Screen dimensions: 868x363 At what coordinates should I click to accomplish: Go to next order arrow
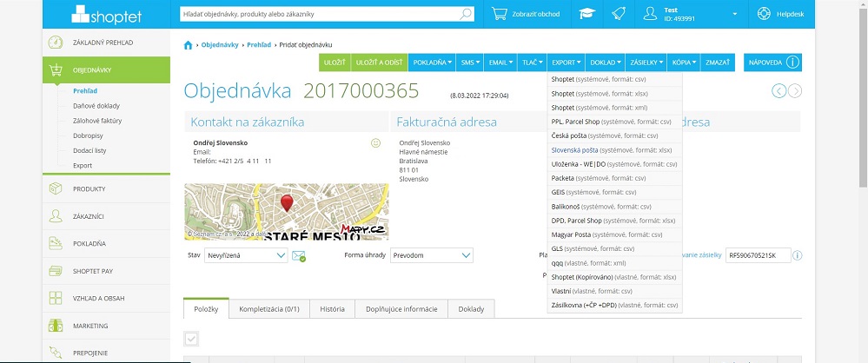click(x=795, y=91)
